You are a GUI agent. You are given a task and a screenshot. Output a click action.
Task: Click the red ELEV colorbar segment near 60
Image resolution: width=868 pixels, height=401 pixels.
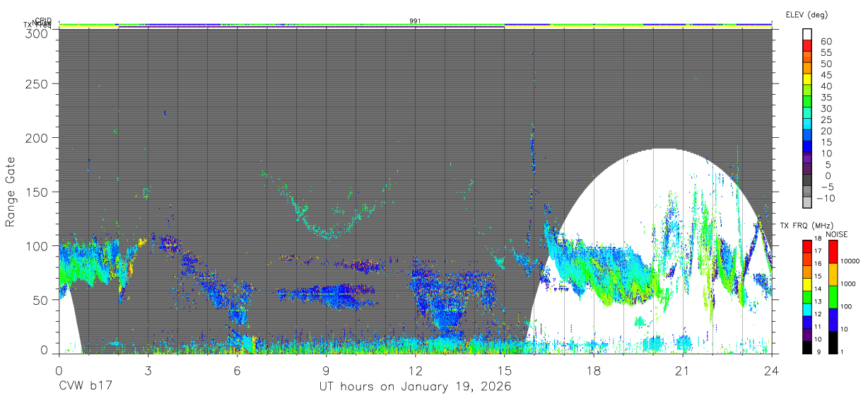tap(808, 45)
